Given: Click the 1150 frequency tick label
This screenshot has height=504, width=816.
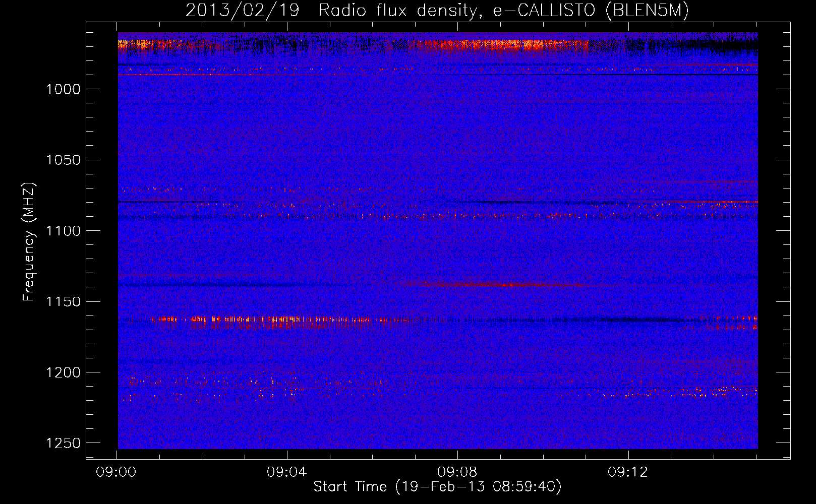Looking at the screenshot, I should point(63,302).
